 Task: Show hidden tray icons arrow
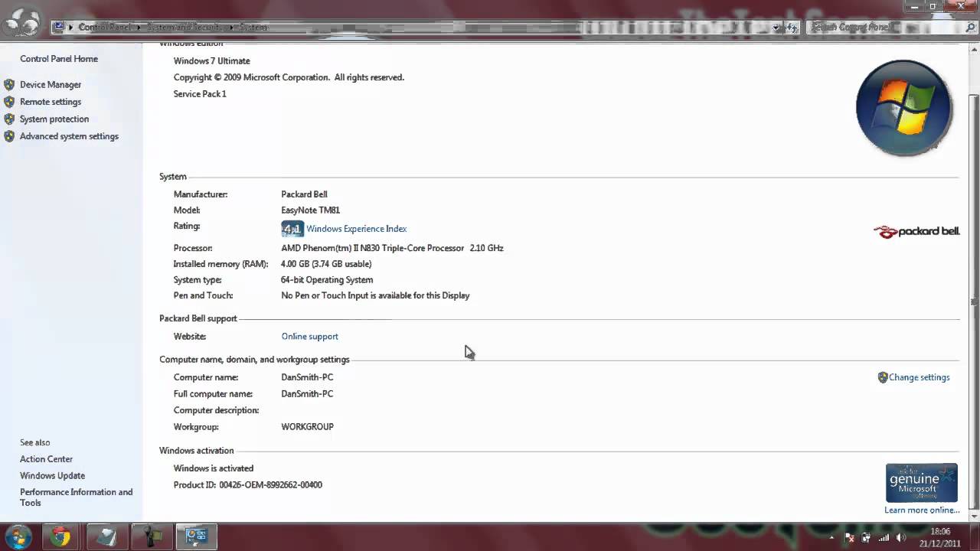point(831,537)
